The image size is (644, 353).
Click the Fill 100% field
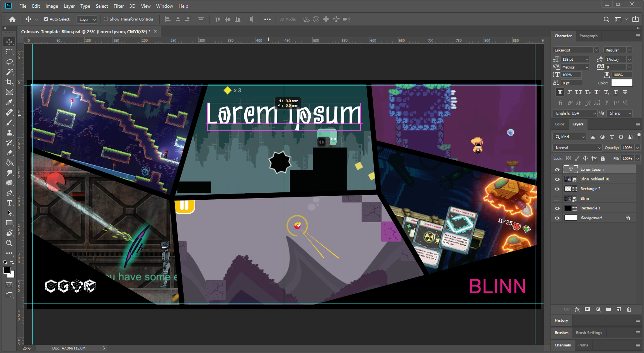point(627,159)
